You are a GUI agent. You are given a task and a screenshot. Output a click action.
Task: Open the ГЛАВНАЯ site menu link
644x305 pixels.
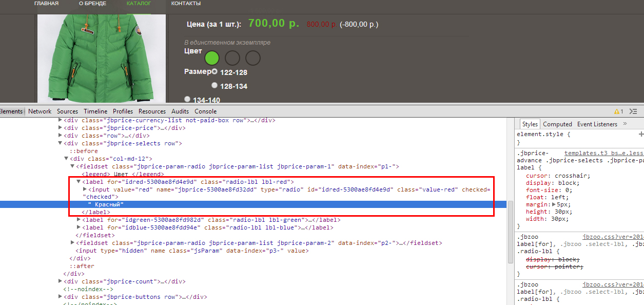coord(46,4)
